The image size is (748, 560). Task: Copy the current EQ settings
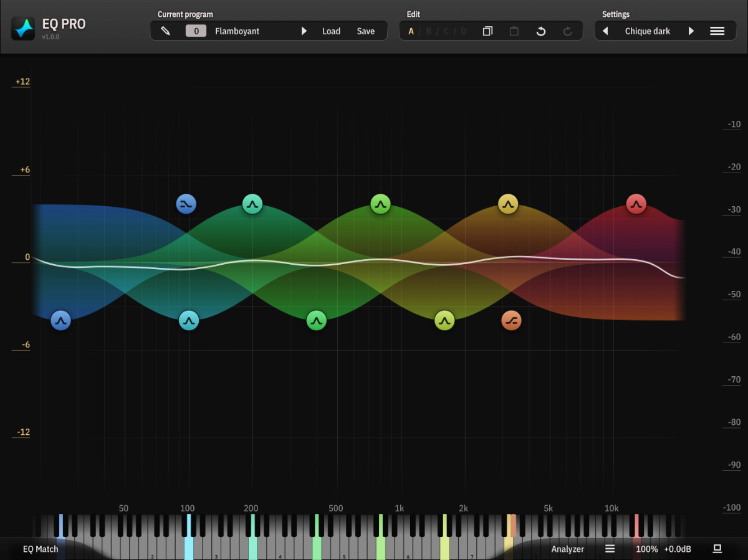point(487,31)
